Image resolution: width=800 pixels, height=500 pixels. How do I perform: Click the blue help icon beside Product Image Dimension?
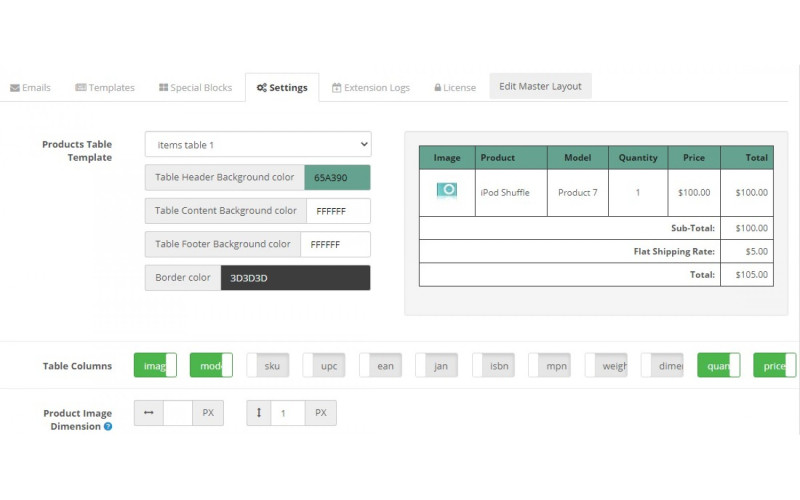pyautogui.click(x=108, y=427)
